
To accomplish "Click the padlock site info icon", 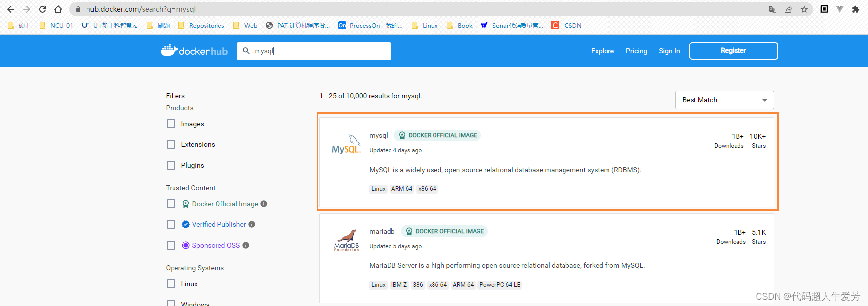I will click(x=78, y=9).
